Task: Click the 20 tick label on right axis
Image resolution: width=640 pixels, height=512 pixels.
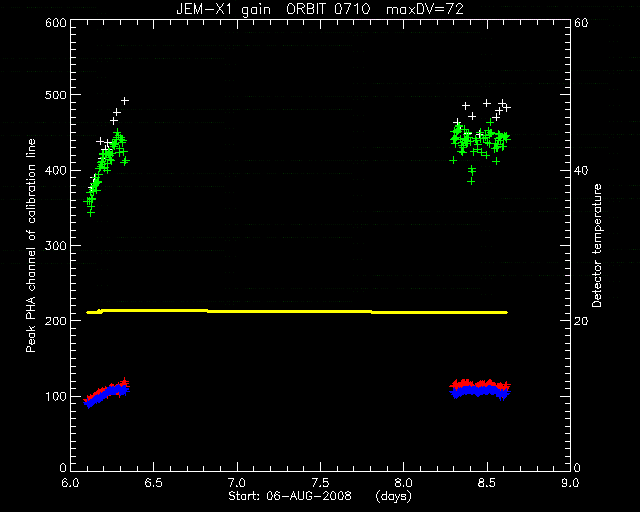Action: 581,321
